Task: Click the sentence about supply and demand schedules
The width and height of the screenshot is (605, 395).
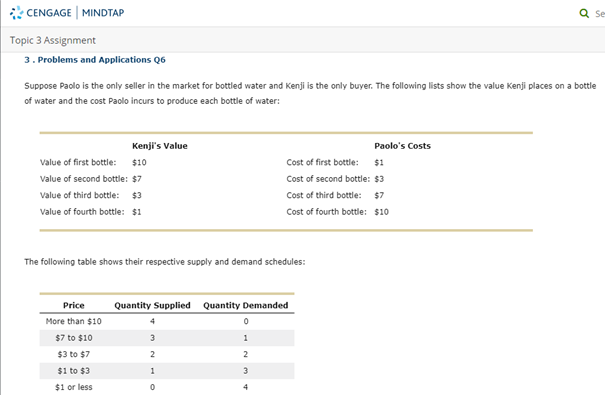Action: click(x=165, y=262)
